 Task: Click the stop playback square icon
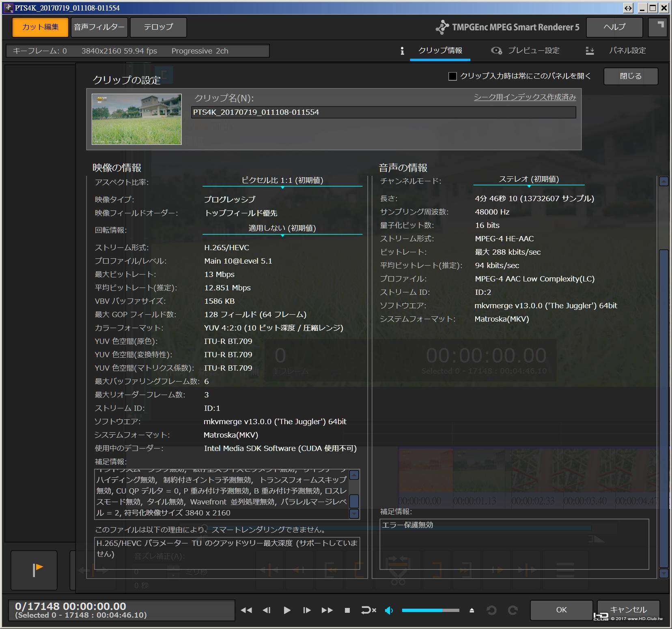pos(347,610)
